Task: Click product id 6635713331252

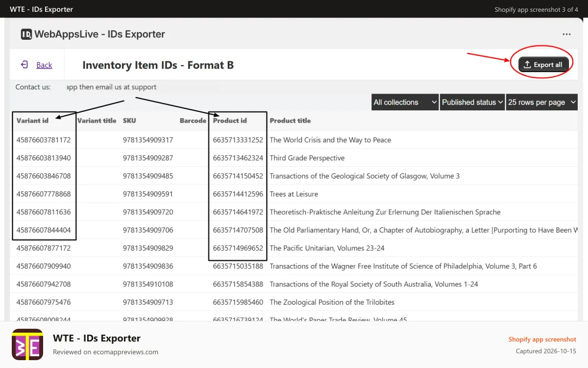Action: click(x=238, y=140)
